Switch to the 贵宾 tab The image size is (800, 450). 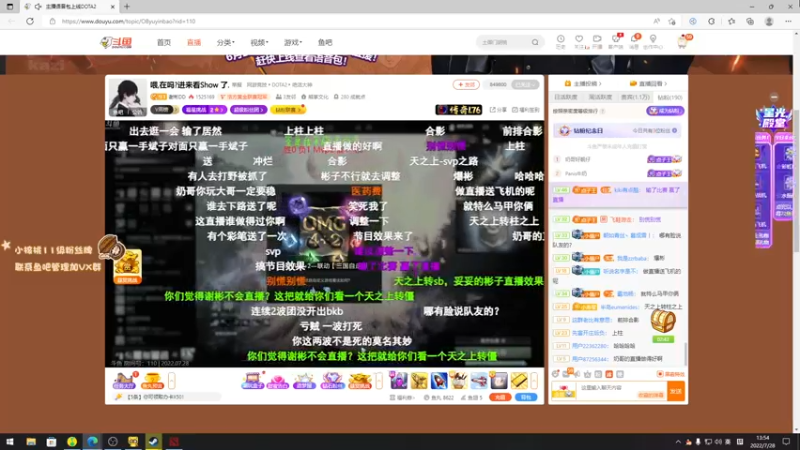coord(635,97)
